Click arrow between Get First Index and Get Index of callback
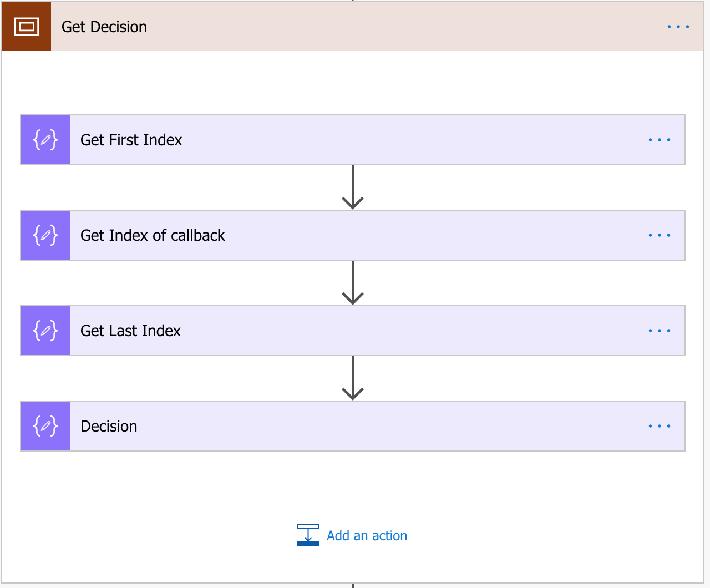The image size is (710, 588). (353, 187)
